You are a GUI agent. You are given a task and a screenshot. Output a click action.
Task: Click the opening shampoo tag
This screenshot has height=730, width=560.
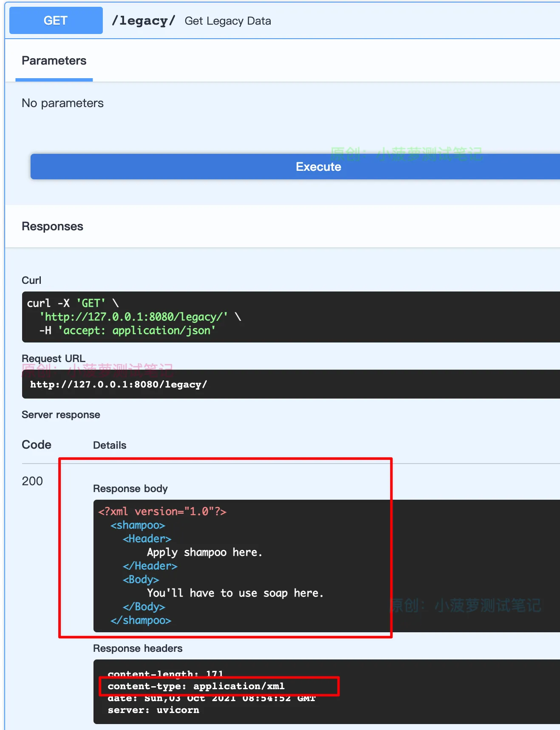tap(138, 525)
